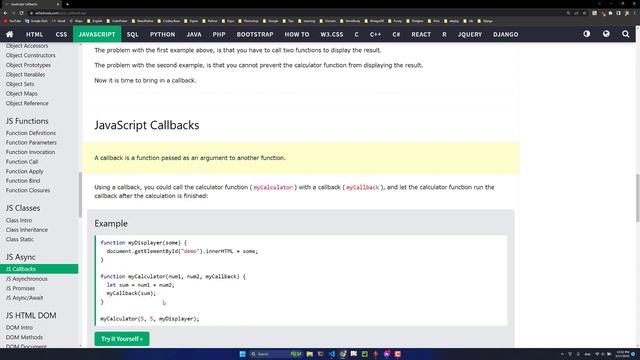Open the globe translate icon
The height and width of the screenshot is (360, 640).
pos(606,34)
